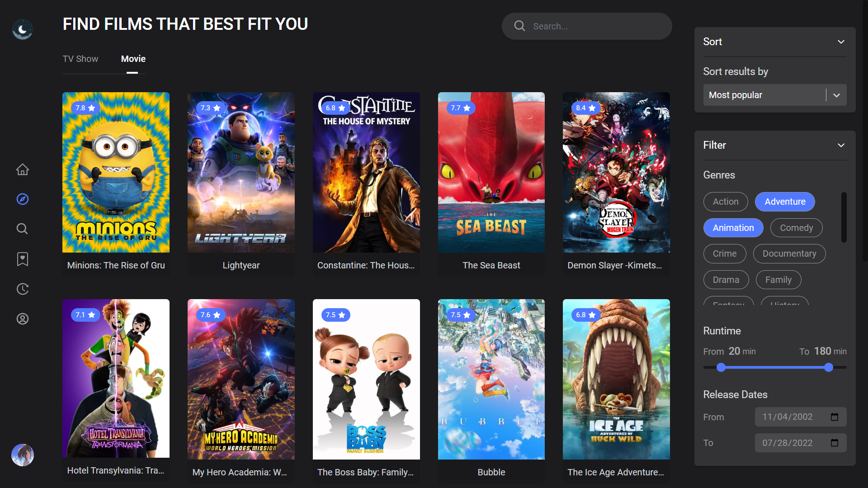Open calendar picker for From release date

835,417
